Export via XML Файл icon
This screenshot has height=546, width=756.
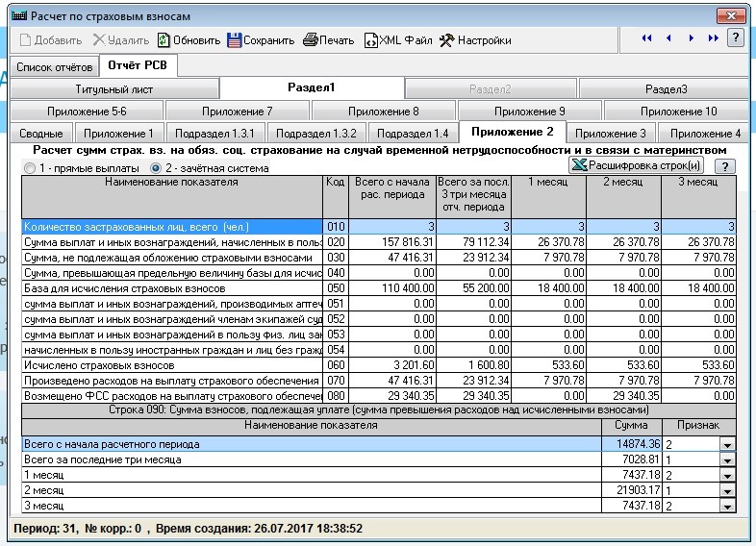pos(370,40)
